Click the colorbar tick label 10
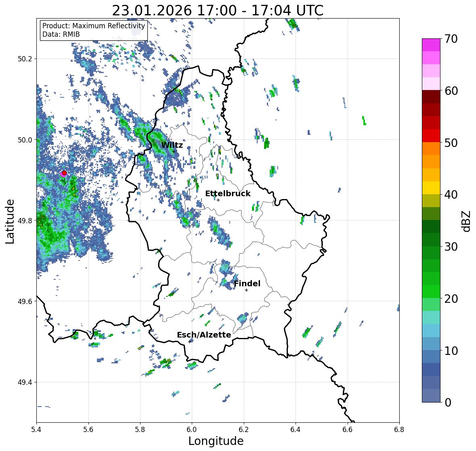Image resolution: width=476 pixels, height=451 pixels. click(x=451, y=350)
